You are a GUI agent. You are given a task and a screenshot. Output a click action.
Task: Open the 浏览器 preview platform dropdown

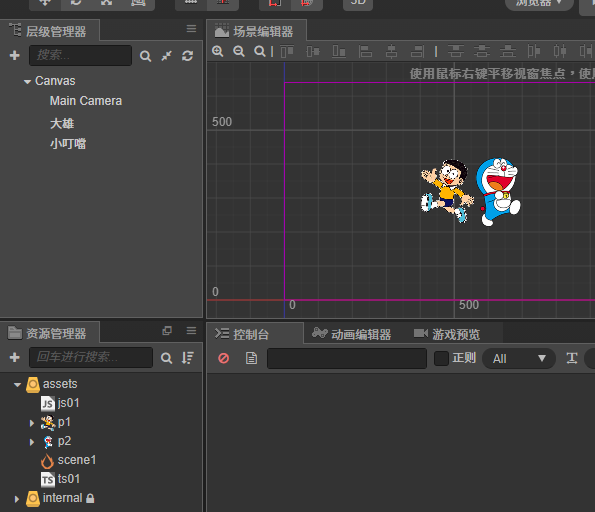(539, 3)
